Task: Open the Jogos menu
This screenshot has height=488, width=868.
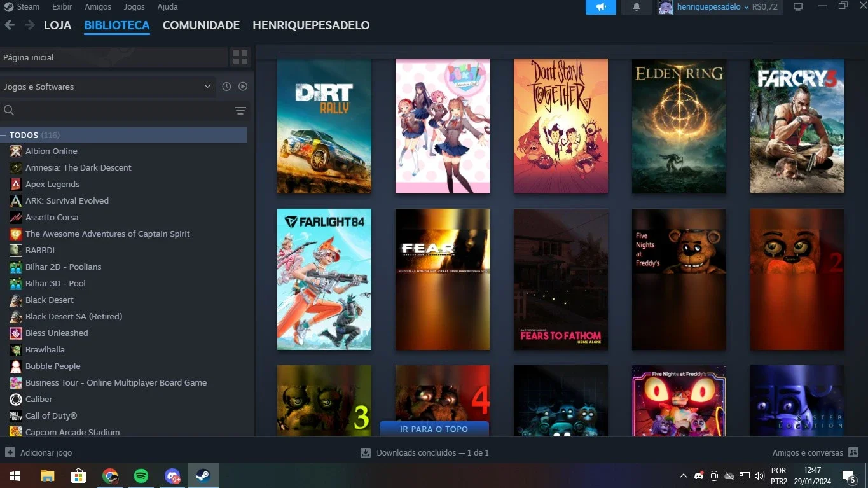Action: (x=134, y=7)
